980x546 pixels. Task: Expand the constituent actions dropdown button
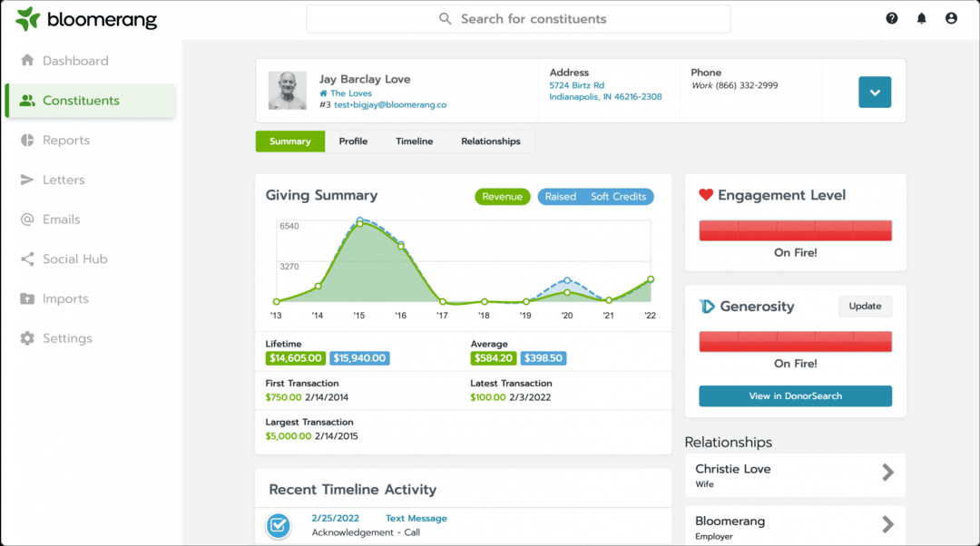coord(875,92)
